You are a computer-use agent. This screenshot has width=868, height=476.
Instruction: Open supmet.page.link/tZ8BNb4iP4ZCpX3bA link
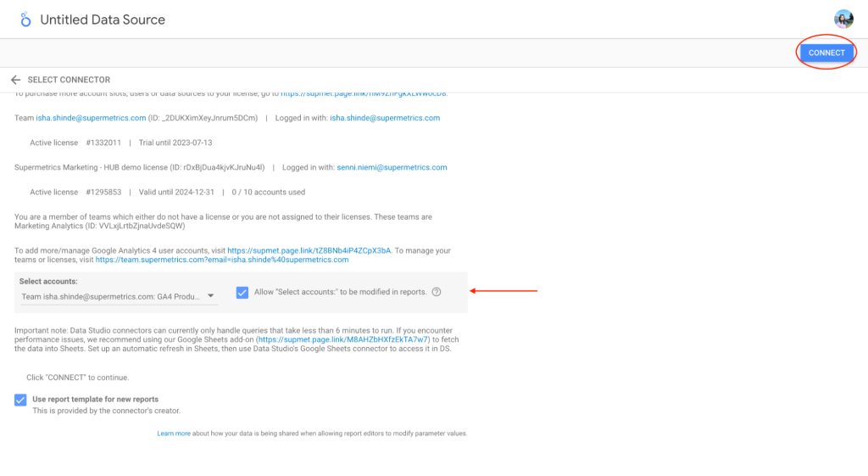309,250
